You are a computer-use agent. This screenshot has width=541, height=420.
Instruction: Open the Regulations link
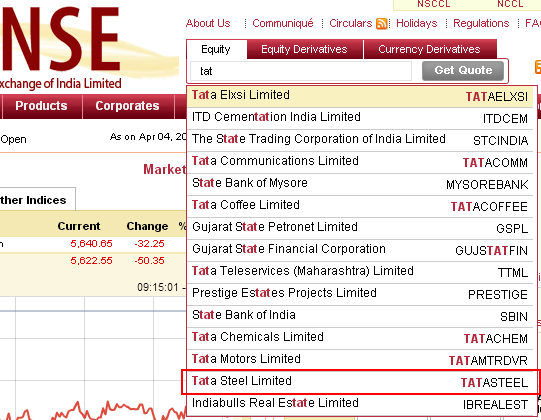481,23
